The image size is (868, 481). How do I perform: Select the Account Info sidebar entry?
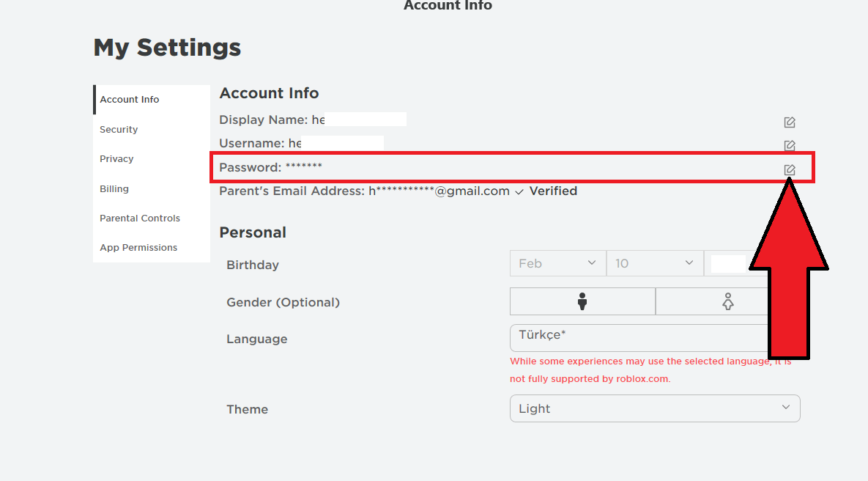130,99
